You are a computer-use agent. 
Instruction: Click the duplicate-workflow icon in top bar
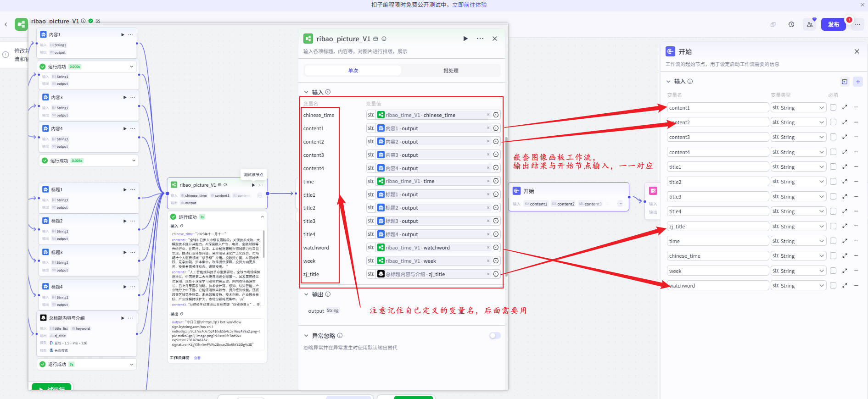[773, 24]
